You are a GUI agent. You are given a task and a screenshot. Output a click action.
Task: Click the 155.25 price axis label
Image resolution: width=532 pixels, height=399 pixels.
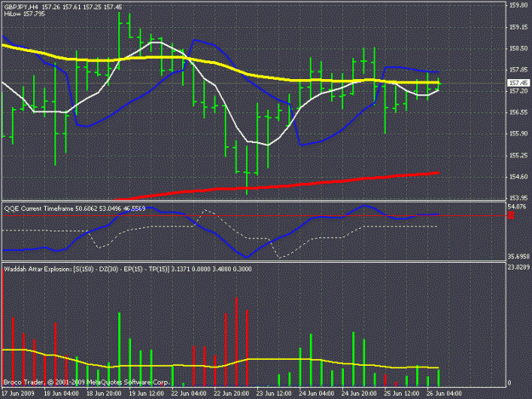pyautogui.click(x=518, y=155)
